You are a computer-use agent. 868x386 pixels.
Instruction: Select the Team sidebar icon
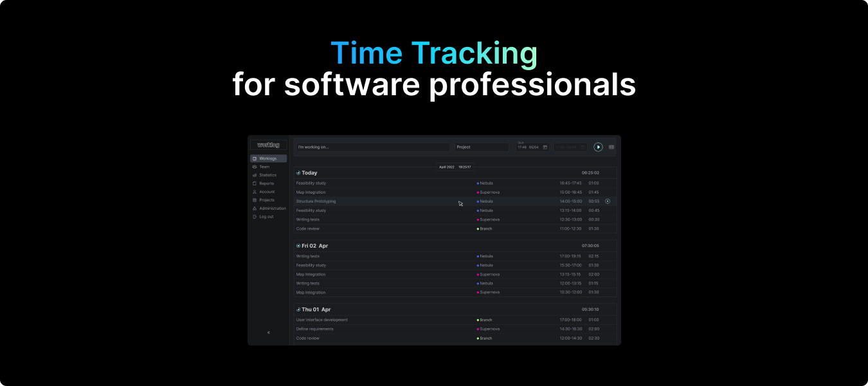pyautogui.click(x=256, y=167)
